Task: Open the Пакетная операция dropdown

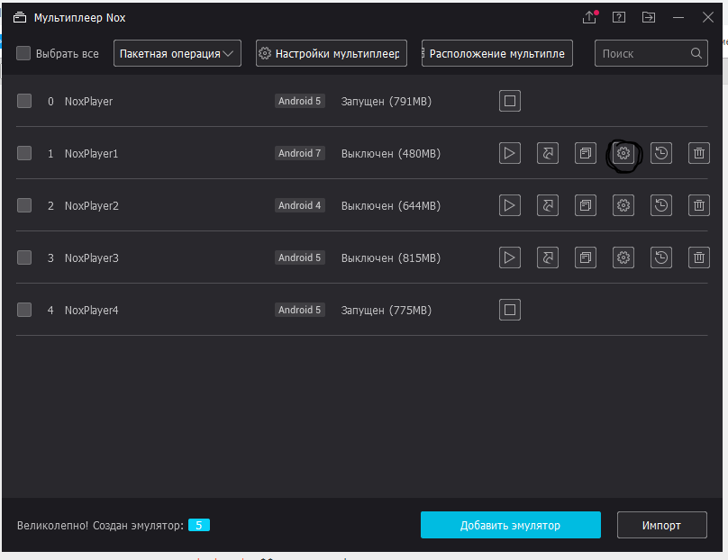Action: pyautogui.click(x=177, y=53)
